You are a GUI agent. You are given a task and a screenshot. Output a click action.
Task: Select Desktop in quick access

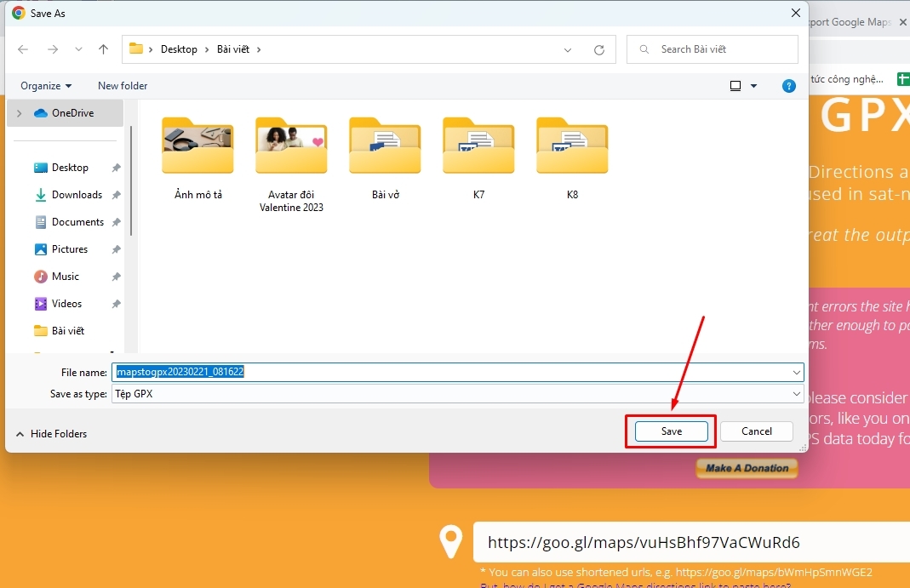click(x=70, y=168)
